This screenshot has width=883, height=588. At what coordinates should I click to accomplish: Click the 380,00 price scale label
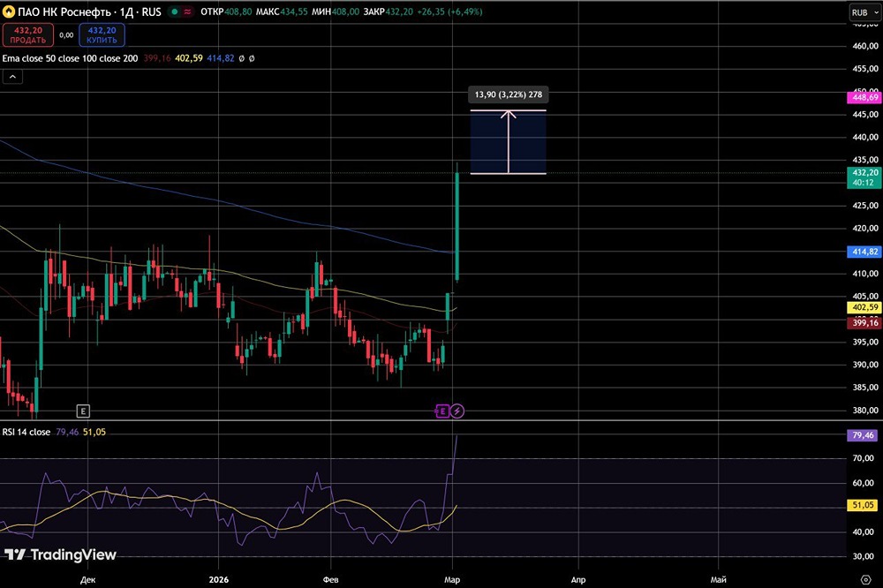coord(865,411)
